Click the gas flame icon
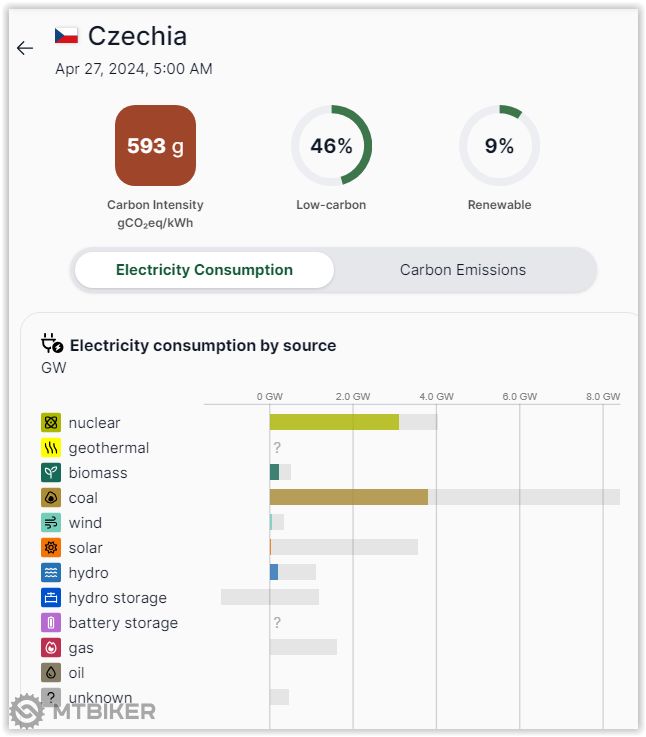This screenshot has height=737, width=646. (x=51, y=648)
